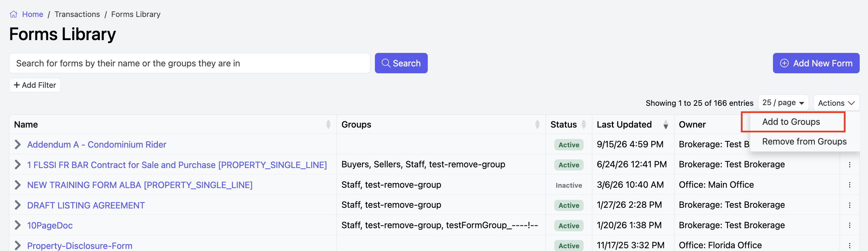Open the 25 / page dropdown
This screenshot has width=868, height=251.
pyautogui.click(x=783, y=103)
